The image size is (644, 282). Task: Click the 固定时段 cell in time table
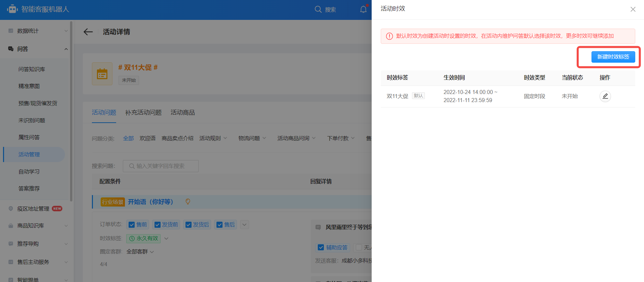534,96
